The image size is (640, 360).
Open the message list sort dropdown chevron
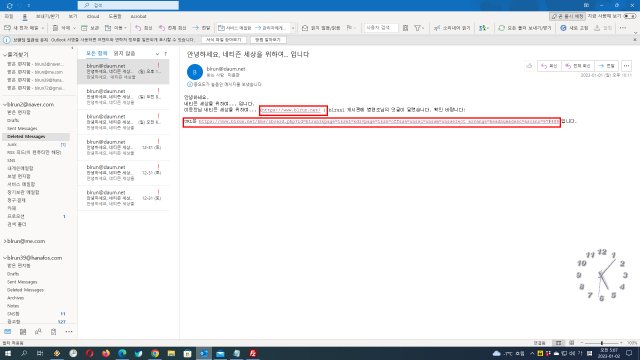157,54
